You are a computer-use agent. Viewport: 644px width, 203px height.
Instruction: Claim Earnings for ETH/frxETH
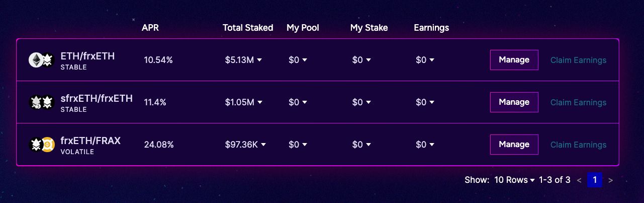click(x=578, y=60)
